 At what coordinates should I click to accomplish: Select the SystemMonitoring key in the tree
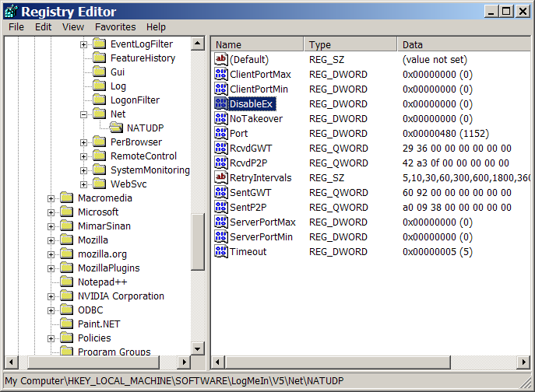tap(150, 170)
